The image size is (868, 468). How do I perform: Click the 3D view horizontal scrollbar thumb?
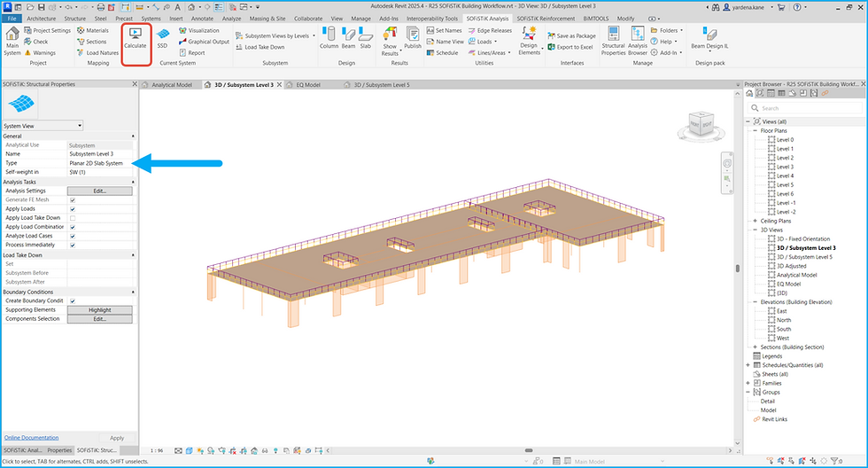click(529, 450)
